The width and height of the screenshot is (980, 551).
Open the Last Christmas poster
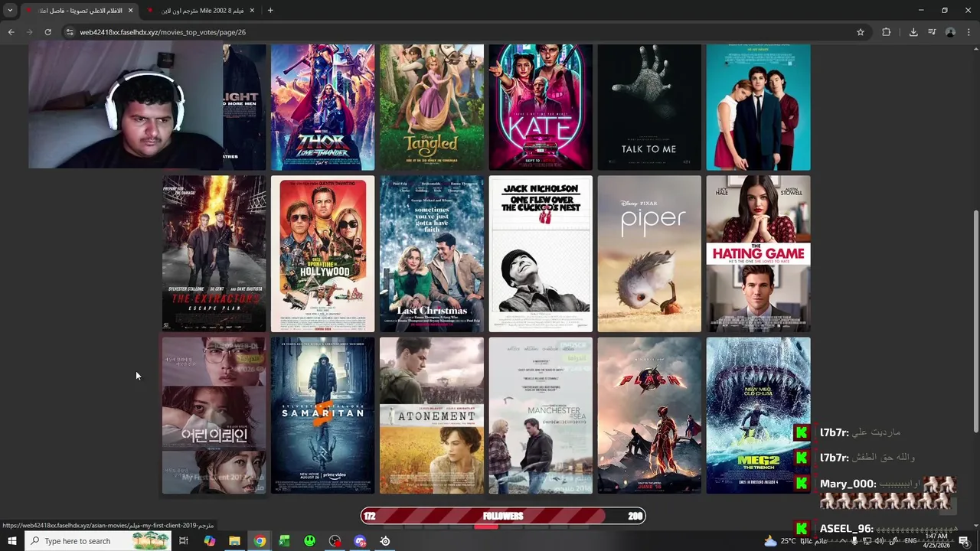tap(432, 253)
